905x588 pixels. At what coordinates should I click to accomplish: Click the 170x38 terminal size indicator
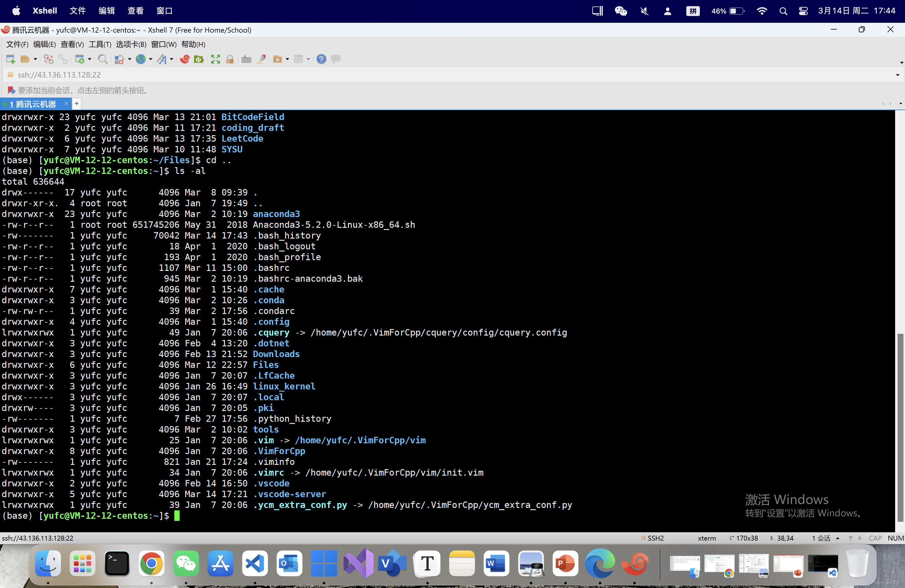743,538
